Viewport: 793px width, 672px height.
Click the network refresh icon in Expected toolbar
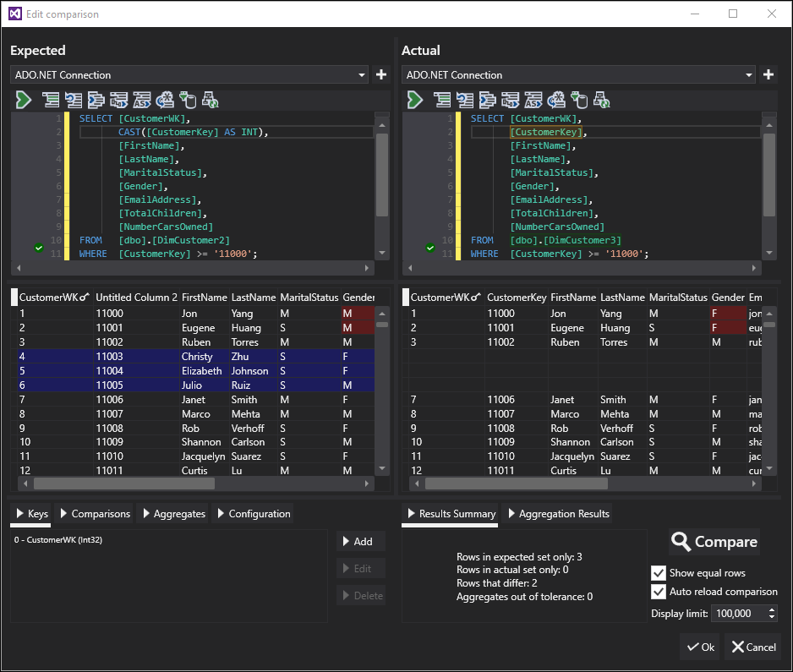pos(210,100)
